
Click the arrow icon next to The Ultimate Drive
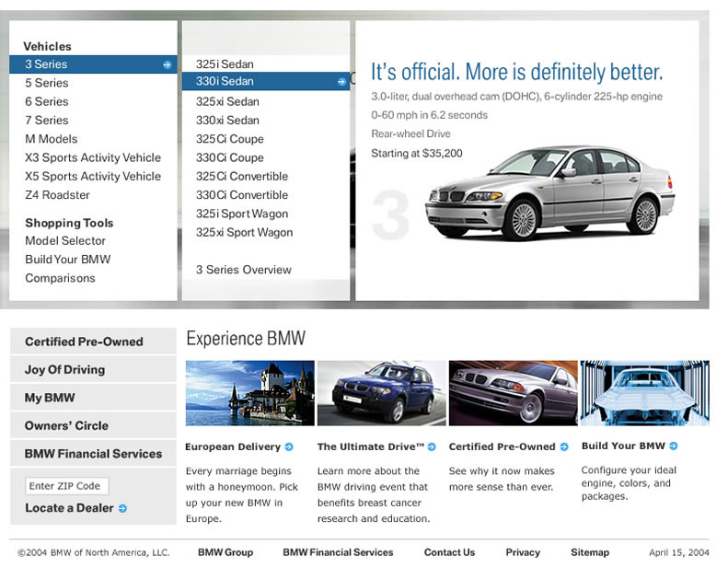pyautogui.click(x=432, y=446)
